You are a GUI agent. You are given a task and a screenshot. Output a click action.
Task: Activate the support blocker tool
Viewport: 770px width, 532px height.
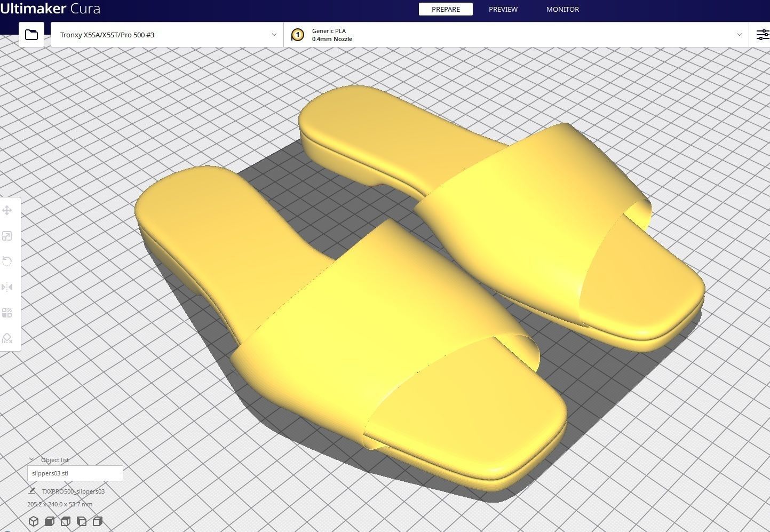click(7, 338)
